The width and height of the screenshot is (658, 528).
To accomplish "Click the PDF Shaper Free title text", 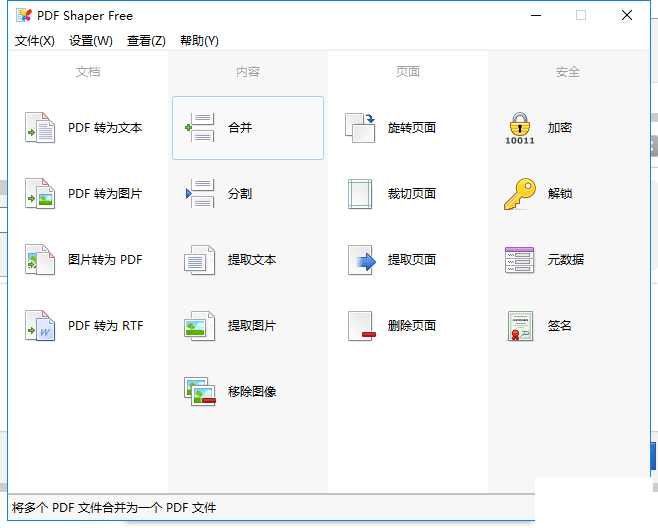I will pos(85,16).
